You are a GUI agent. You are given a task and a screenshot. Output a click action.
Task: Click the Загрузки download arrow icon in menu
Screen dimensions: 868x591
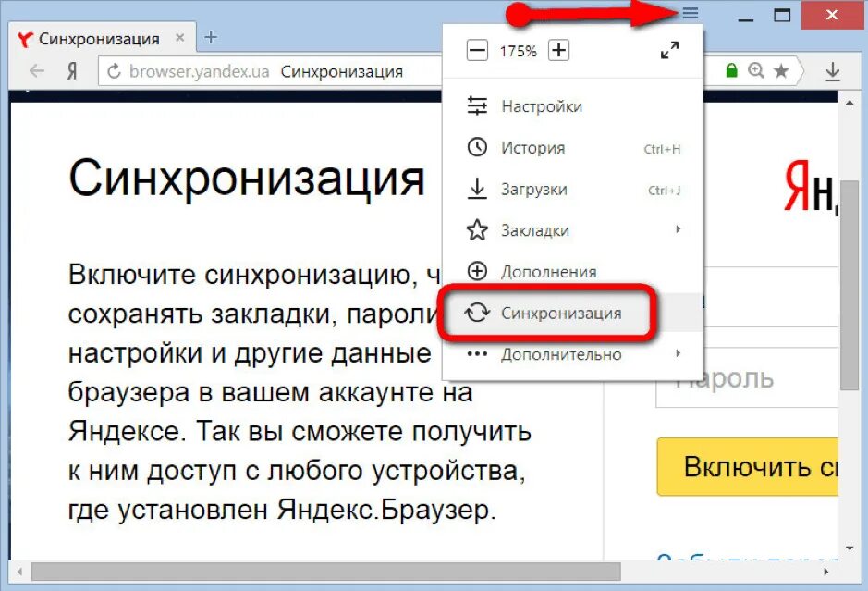[477, 189]
